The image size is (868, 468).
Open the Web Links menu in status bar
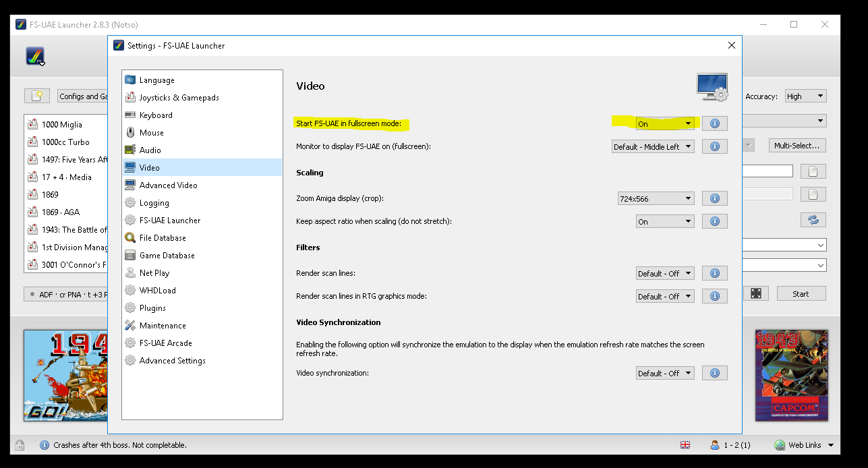[x=804, y=445]
